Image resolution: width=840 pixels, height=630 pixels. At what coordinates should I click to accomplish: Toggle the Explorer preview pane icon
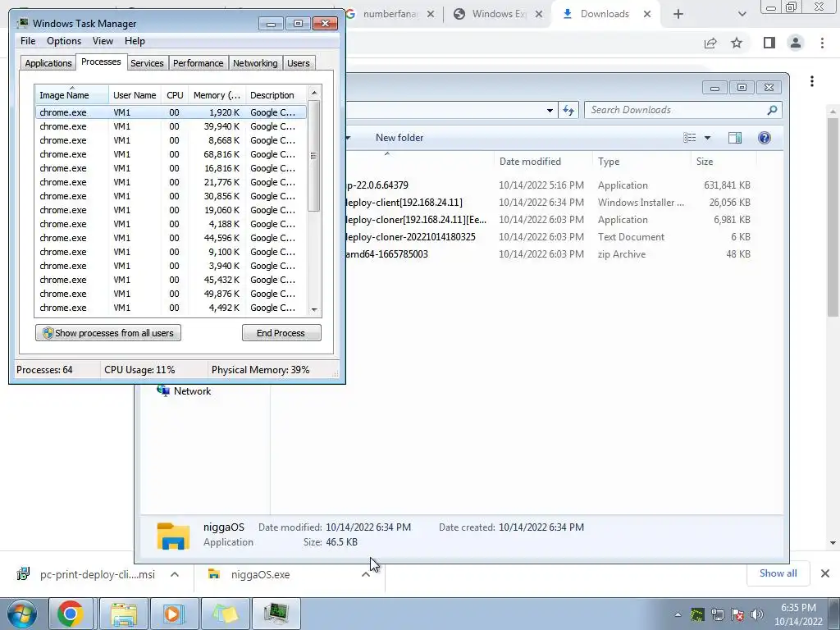[735, 138]
